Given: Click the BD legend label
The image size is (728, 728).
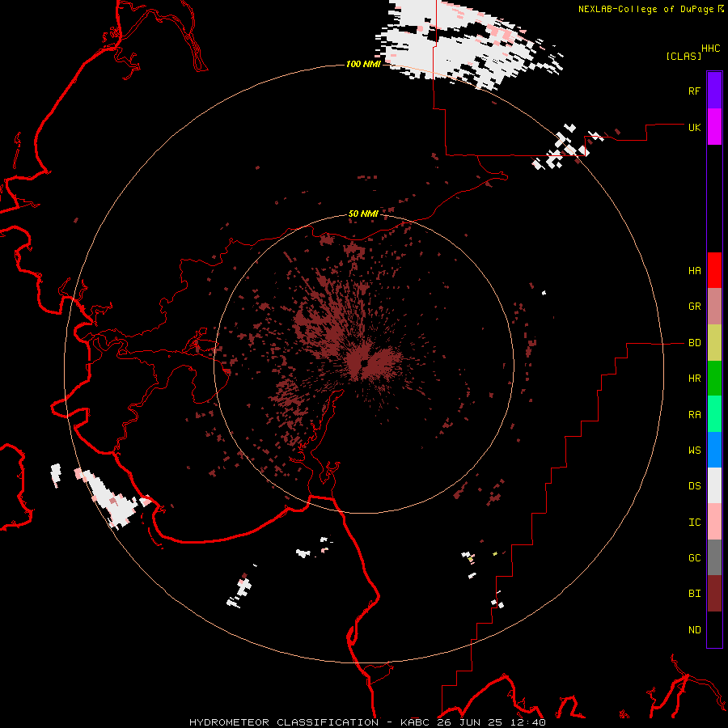Looking at the screenshot, I should click(x=694, y=343).
